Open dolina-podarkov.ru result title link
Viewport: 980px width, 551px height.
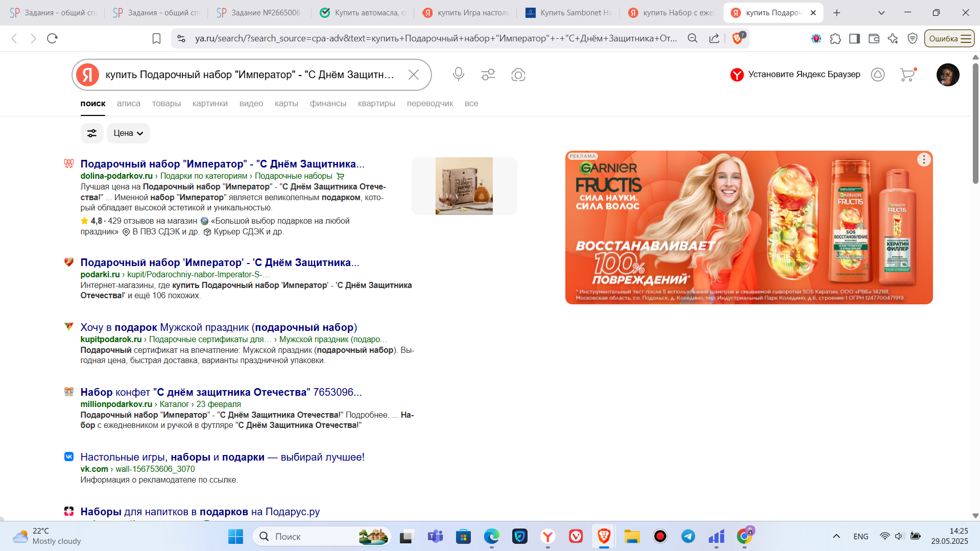click(223, 164)
